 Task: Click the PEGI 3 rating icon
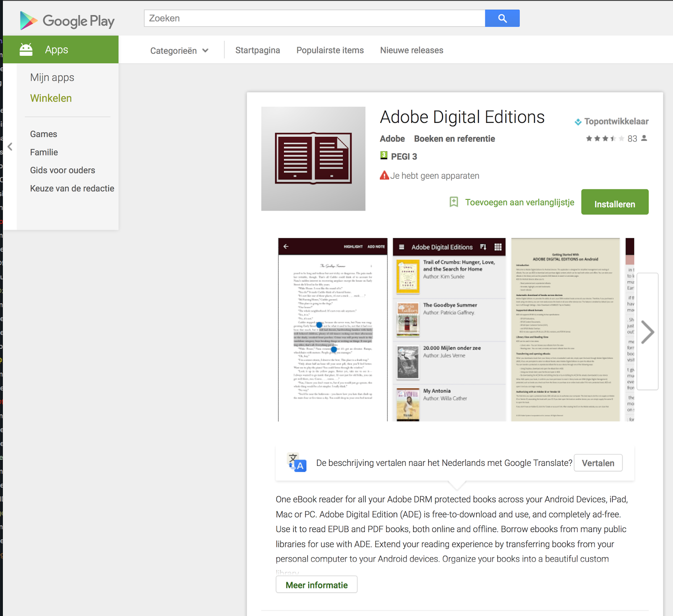(384, 155)
